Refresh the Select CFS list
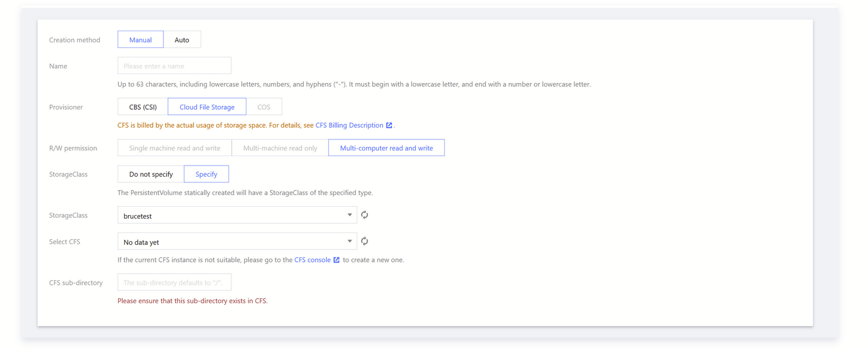The height and width of the screenshot is (350, 868). (x=365, y=241)
